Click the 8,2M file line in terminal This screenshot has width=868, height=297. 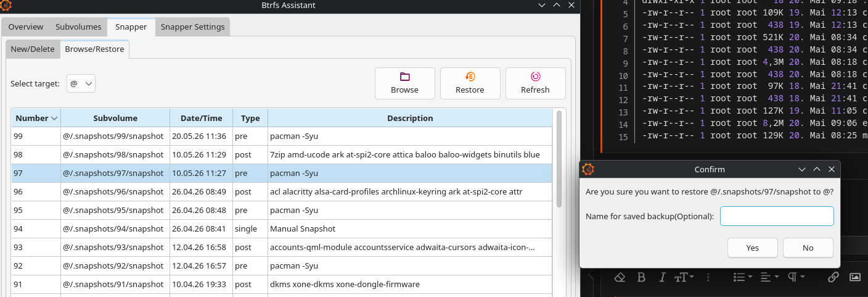pyautogui.click(x=755, y=123)
